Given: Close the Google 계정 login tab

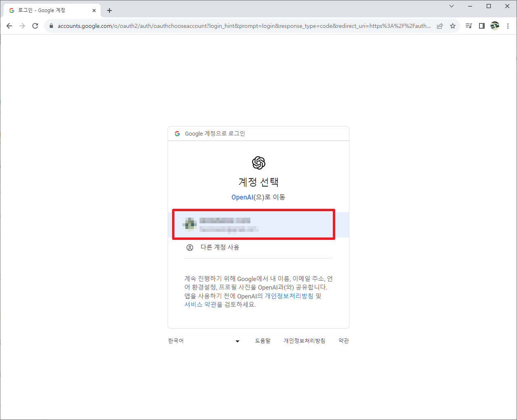Looking at the screenshot, I should pyautogui.click(x=94, y=10).
